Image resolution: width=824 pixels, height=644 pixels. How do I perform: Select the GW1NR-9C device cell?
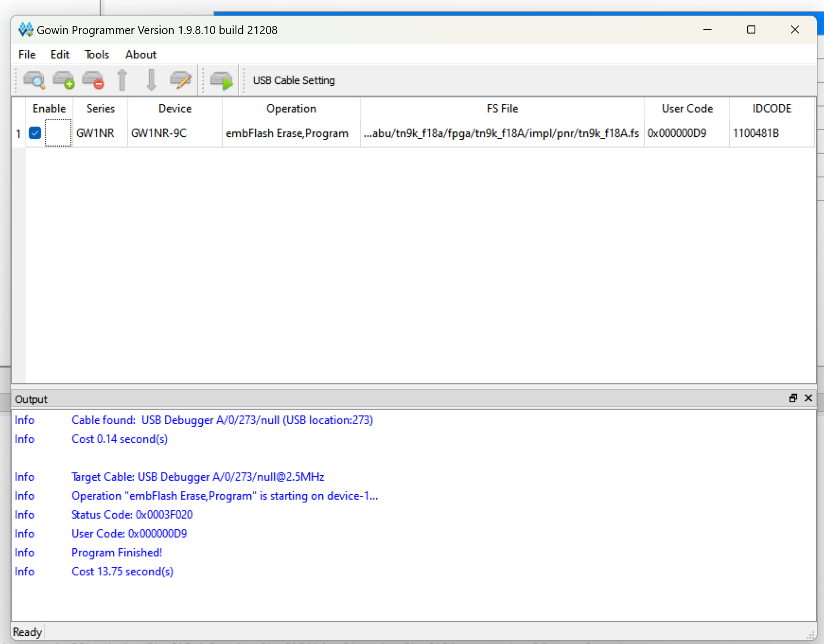(175, 134)
